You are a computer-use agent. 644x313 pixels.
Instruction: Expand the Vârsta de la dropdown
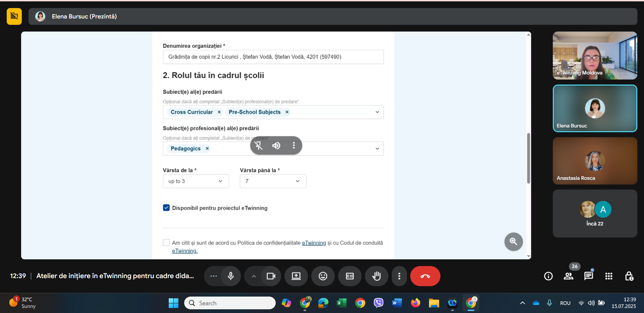[196, 181]
